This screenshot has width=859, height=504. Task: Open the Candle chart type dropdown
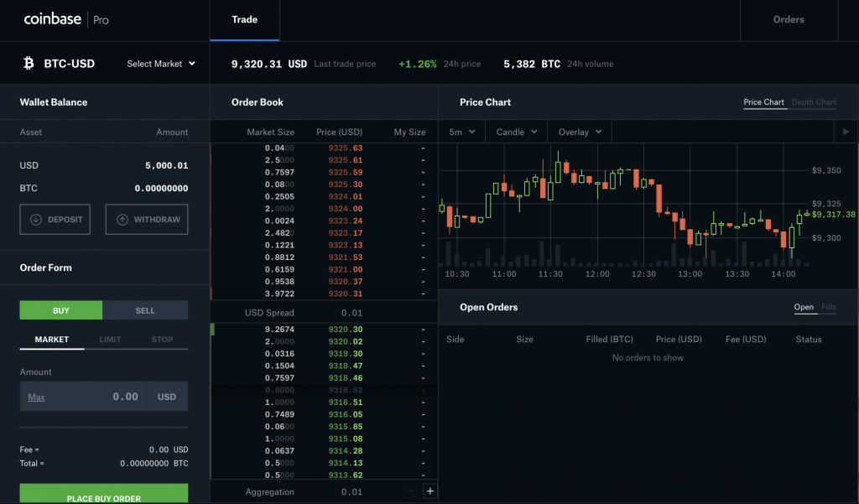pyautogui.click(x=517, y=132)
